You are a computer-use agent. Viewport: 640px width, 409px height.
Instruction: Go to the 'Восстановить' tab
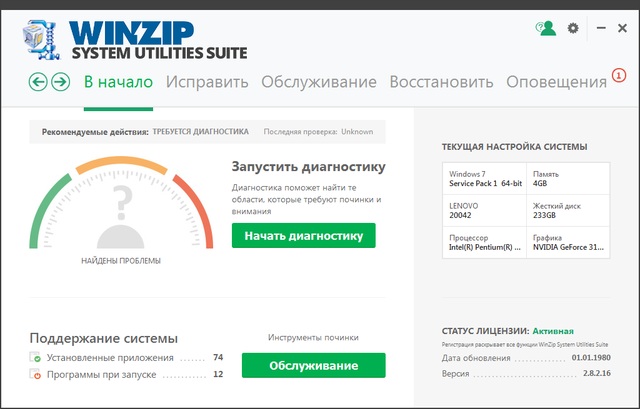tap(441, 82)
